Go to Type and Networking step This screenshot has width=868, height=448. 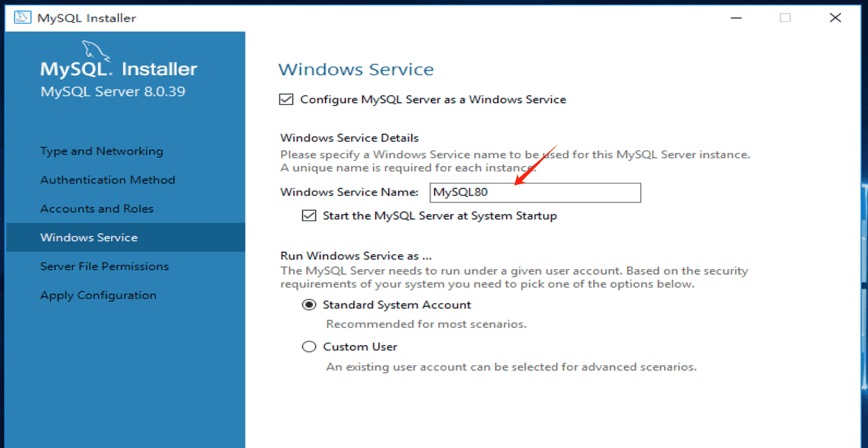click(x=102, y=151)
